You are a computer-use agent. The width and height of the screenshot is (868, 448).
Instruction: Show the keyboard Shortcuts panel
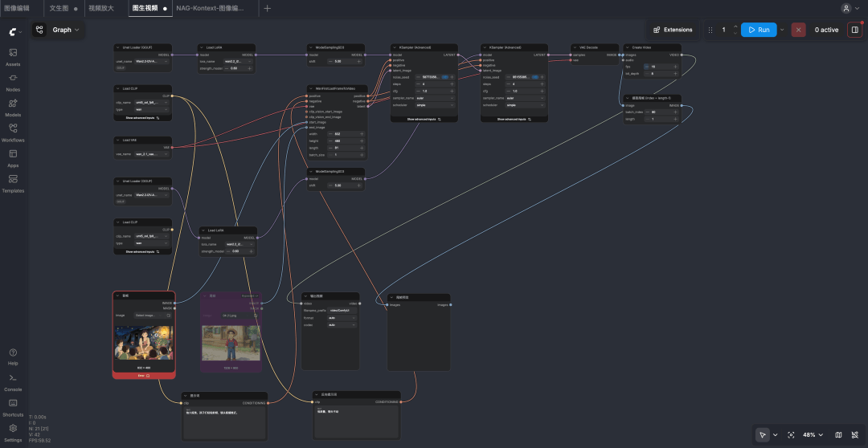13,407
